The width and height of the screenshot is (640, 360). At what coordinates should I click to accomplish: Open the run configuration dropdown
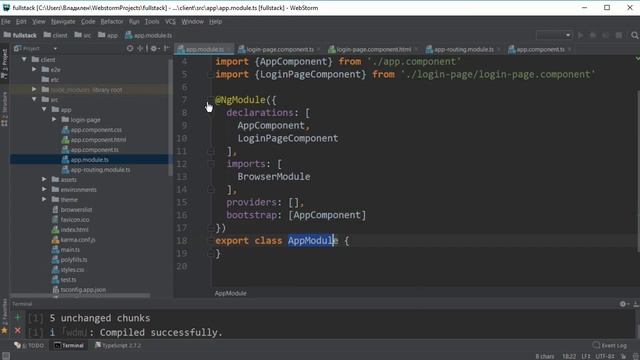(554, 36)
